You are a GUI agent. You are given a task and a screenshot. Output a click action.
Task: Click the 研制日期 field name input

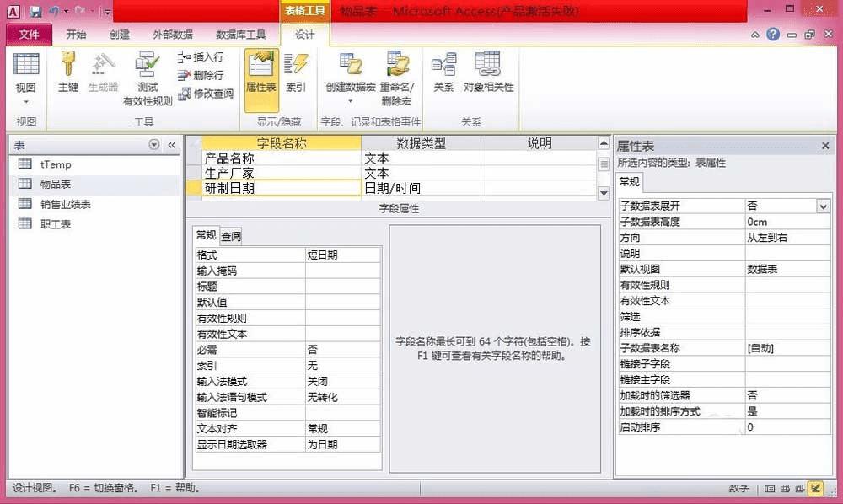coord(282,188)
